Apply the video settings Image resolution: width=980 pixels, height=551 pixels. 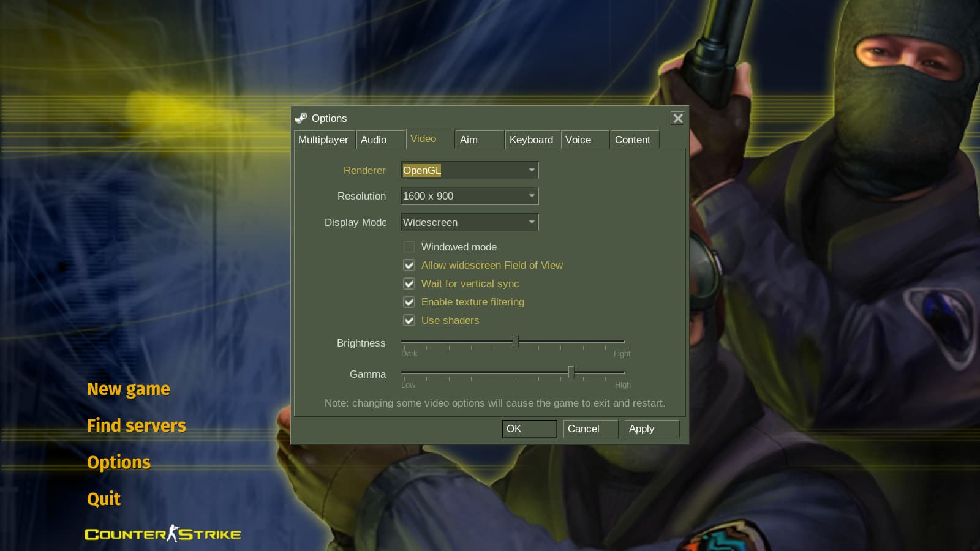(652, 429)
